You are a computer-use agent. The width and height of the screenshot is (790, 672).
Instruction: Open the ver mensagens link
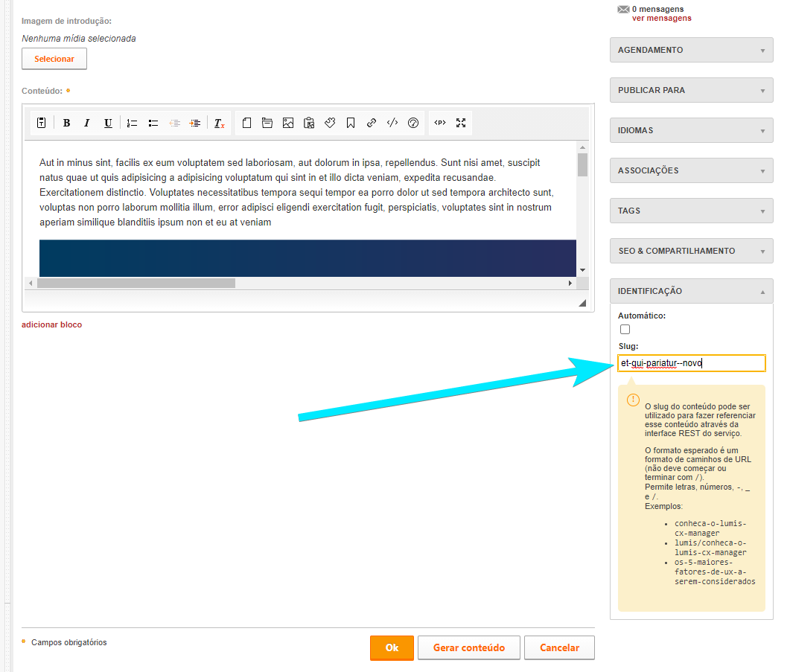[x=661, y=18]
